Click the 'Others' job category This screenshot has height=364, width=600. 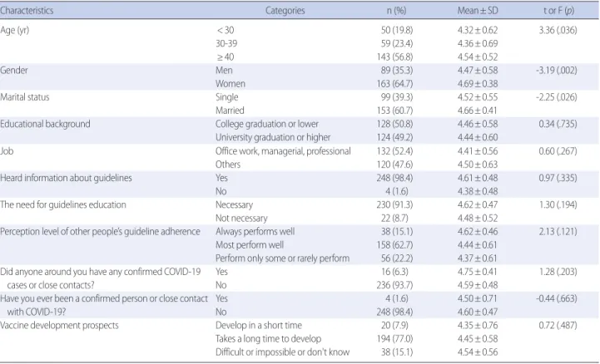coord(228,165)
